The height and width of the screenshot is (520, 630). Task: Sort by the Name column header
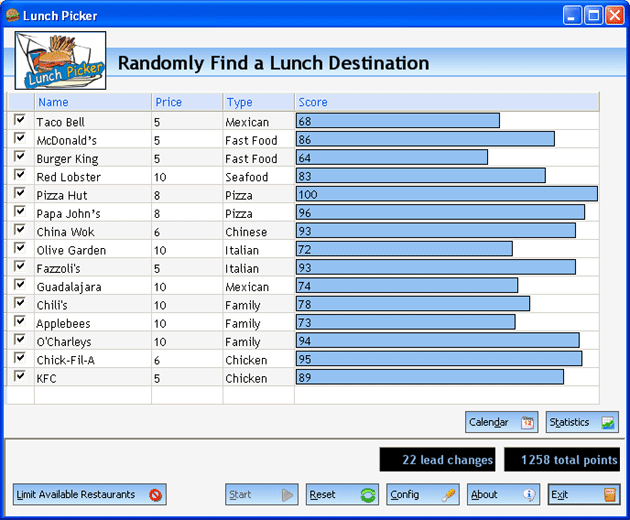pos(93,102)
